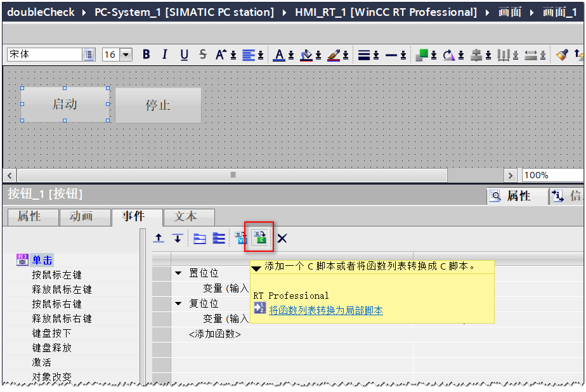Click the convert to C script icon
The width and height of the screenshot is (586, 392).
point(259,238)
